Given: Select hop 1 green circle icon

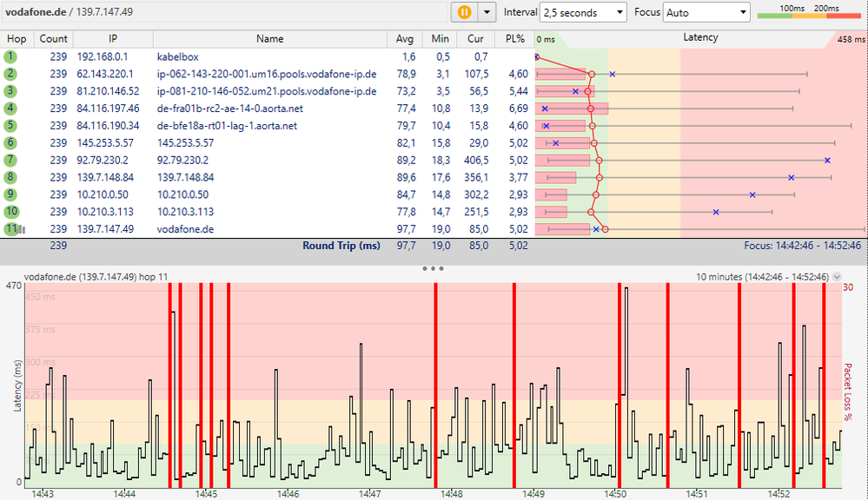Looking at the screenshot, I should [x=10, y=56].
